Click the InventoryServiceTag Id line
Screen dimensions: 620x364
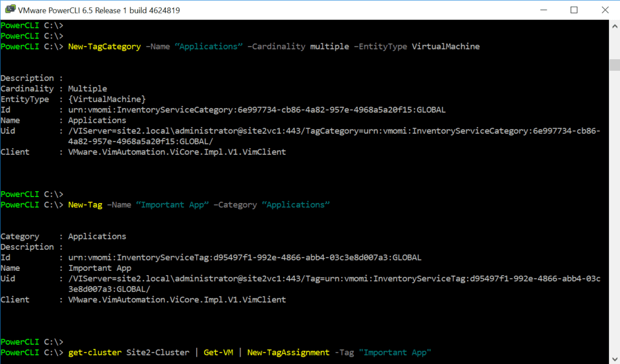245,258
